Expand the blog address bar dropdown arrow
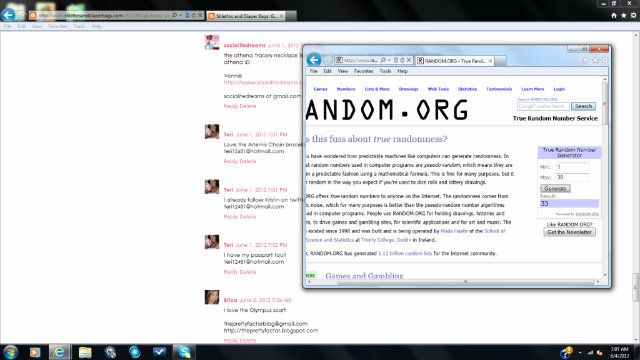The image size is (640, 360). point(181,16)
